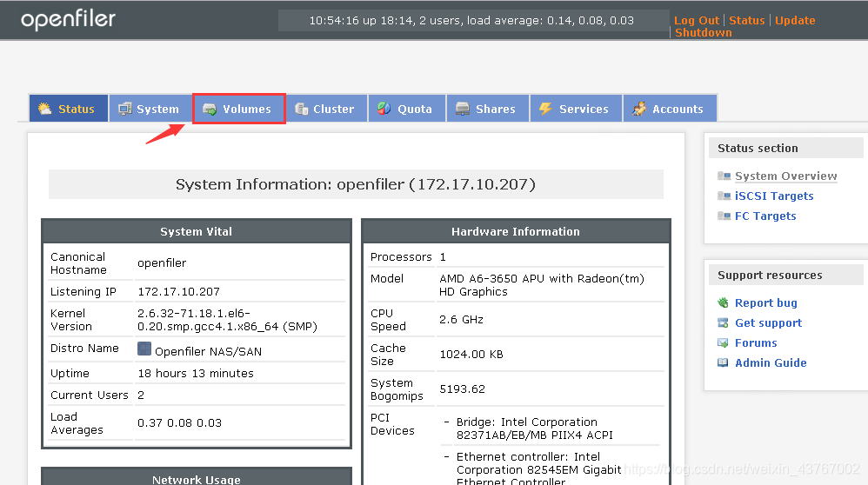868x485 pixels.
Task: Click the Cluster tab icon
Action: [302, 109]
